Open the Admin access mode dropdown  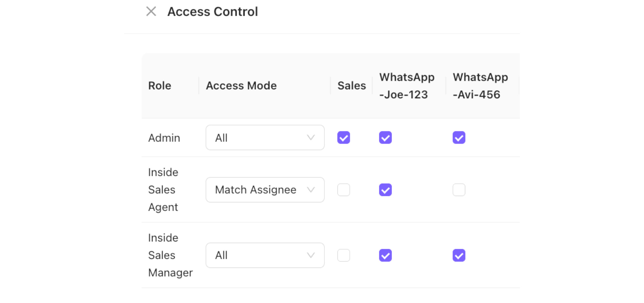[x=265, y=137]
